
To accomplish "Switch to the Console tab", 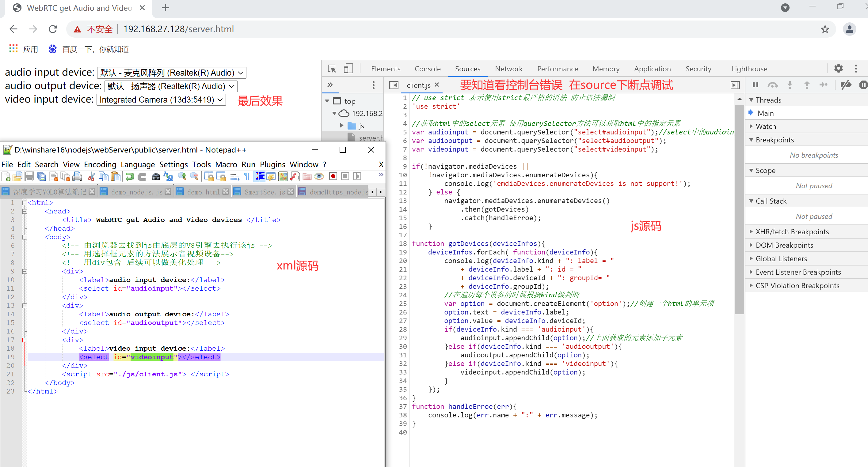I will tap(427, 69).
